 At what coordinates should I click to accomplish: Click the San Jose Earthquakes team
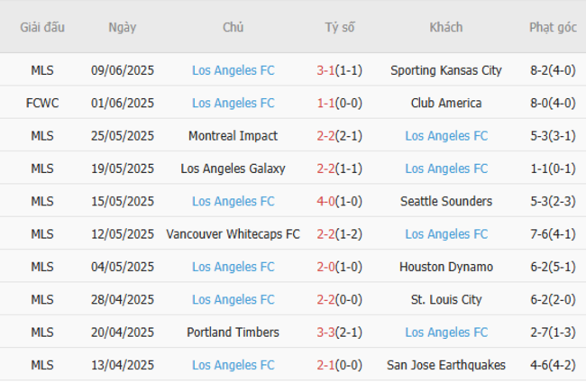[x=446, y=365]
